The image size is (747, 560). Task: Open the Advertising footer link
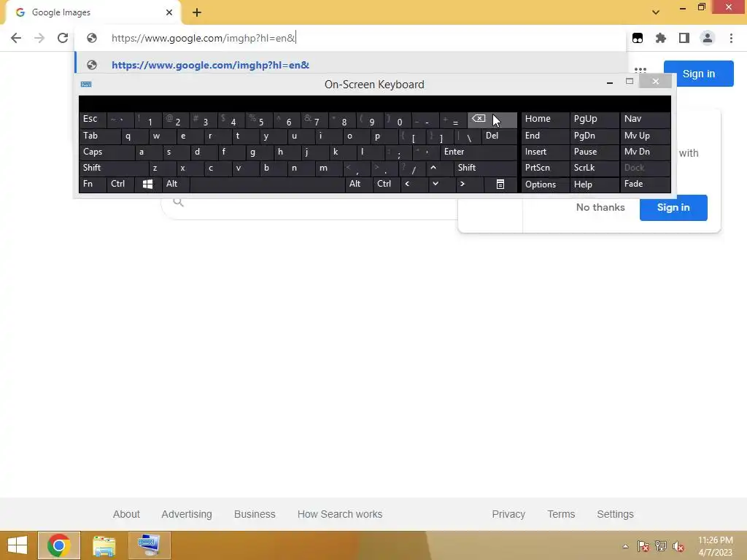[187, 514]
